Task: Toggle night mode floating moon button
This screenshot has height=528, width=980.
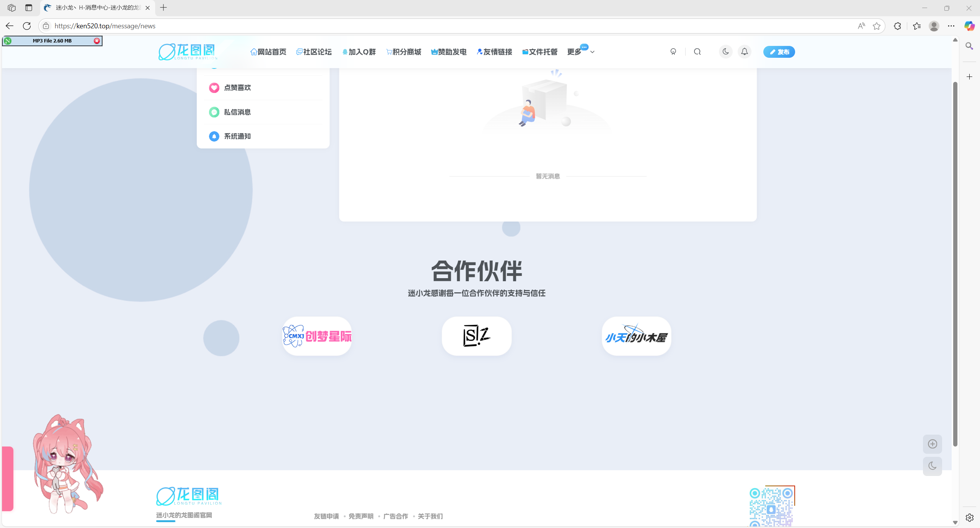Action: coord(933,466)
